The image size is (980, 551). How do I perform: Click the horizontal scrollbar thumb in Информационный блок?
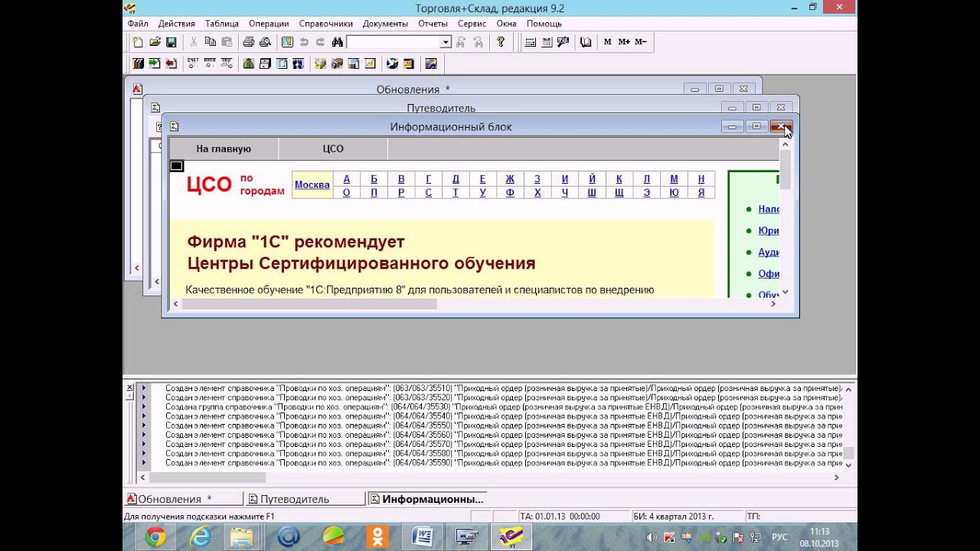[309, 304]
